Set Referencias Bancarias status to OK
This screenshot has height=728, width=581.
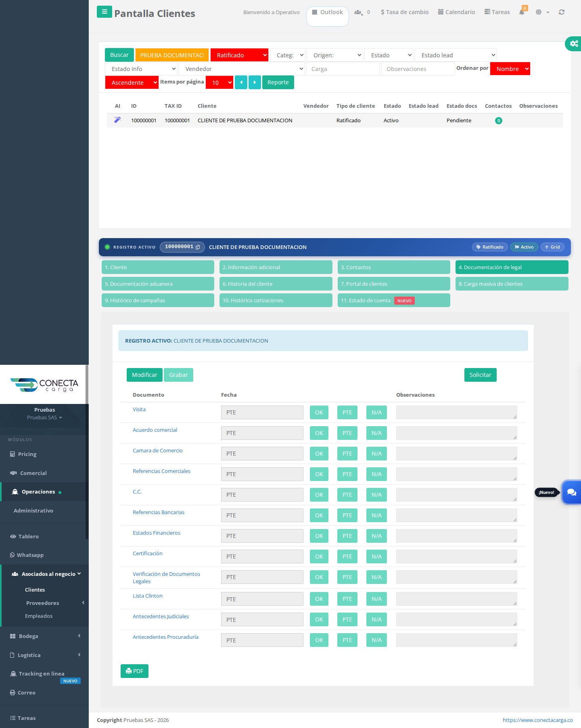319,515
